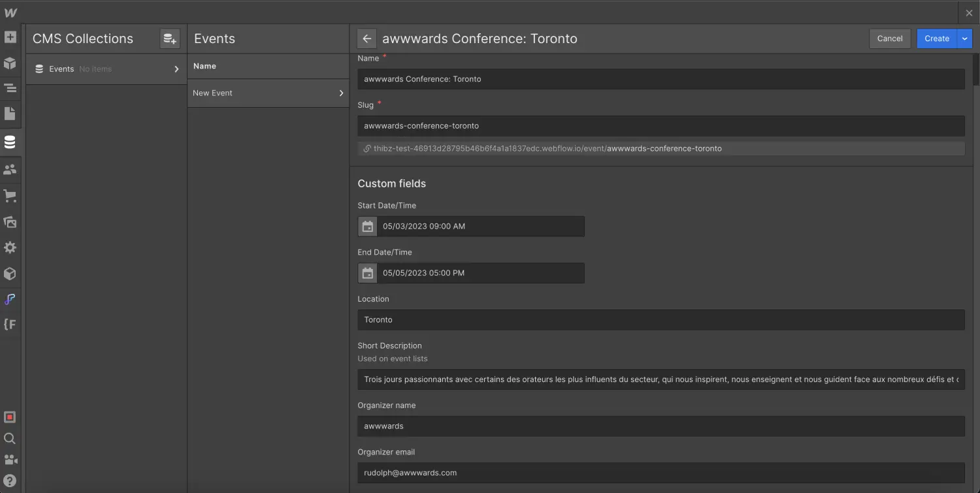Open the video tutorials people icon
This screenshot has width=980, height=493.
[10, 460]
